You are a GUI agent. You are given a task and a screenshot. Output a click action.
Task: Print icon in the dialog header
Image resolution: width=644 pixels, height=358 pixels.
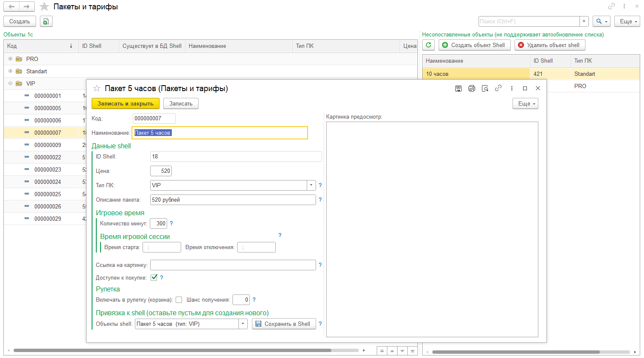pyautogui.click(x=471, y=88)
